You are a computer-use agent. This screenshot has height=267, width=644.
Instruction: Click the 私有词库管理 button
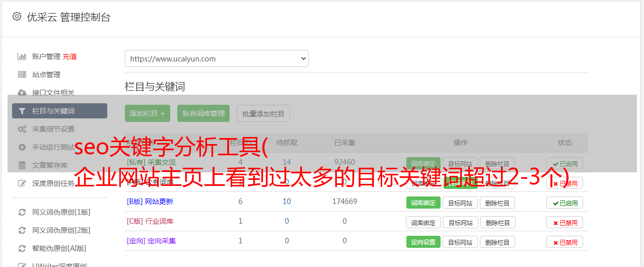coord(203,113)
